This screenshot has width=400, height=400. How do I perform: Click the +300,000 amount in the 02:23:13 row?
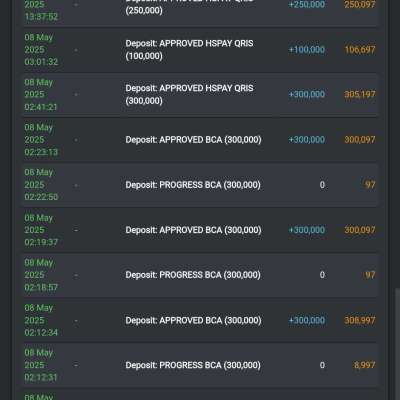point(307,140)
